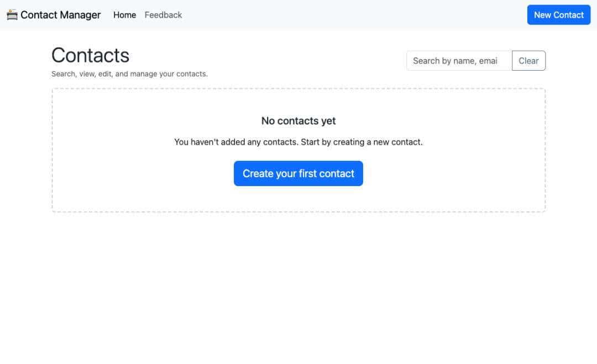
Task: Click blank page area below contacts panel
Action: pyautogui.click(x=298, y=287)
